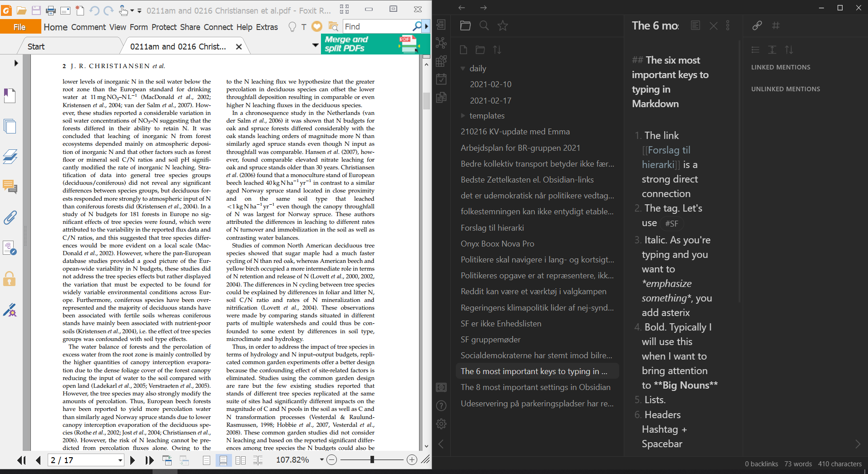Open 'The 8 most important settings in Obsidian' note
The image size is (868, 474).
[x=535, y=387]
